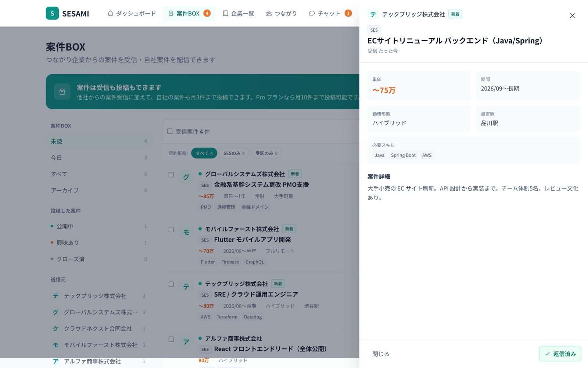Click the テ avatar in the list

coord(186,287)
